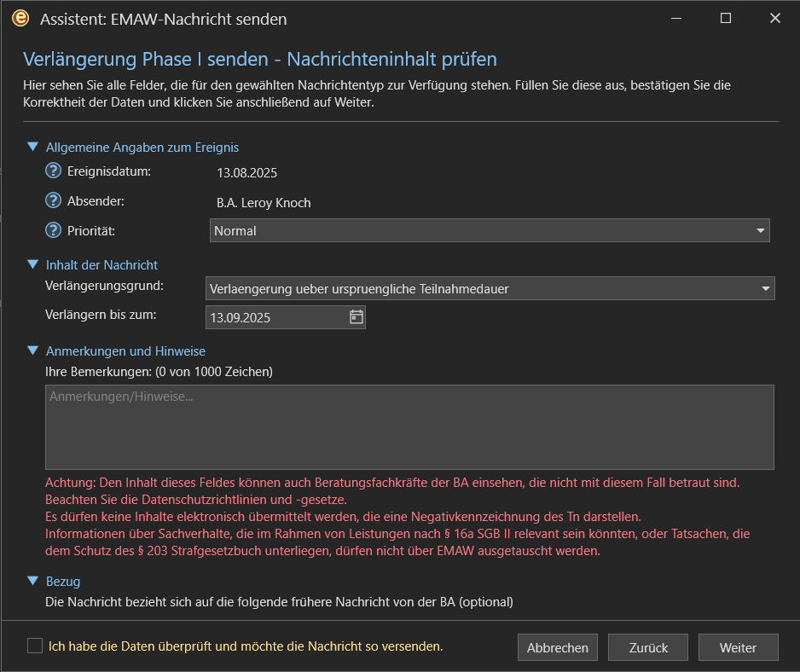The height and width of the screenshot is (672, 800).
Task: Collapse the Allgemeine Angaben zum Ereignis section
Action: click(32, 147)
